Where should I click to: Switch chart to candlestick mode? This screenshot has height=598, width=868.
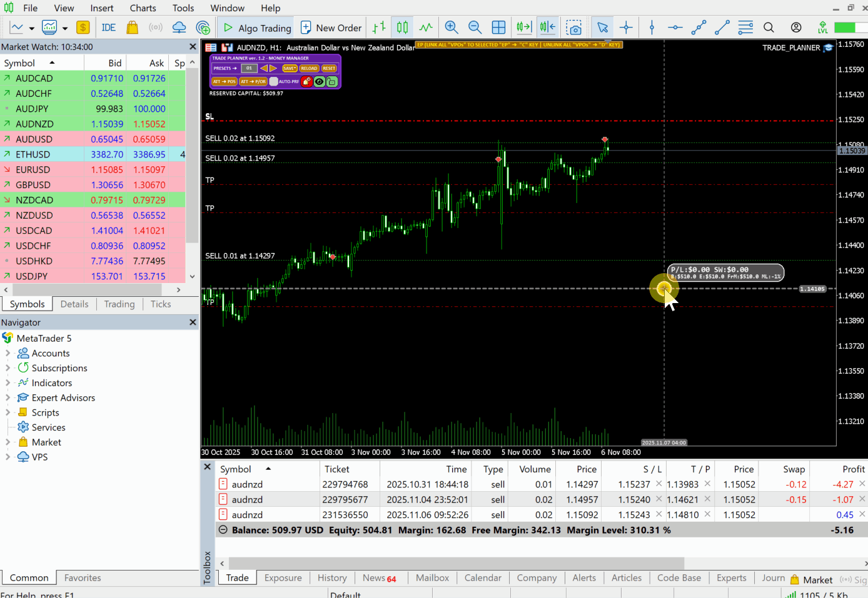click(402, 27)
